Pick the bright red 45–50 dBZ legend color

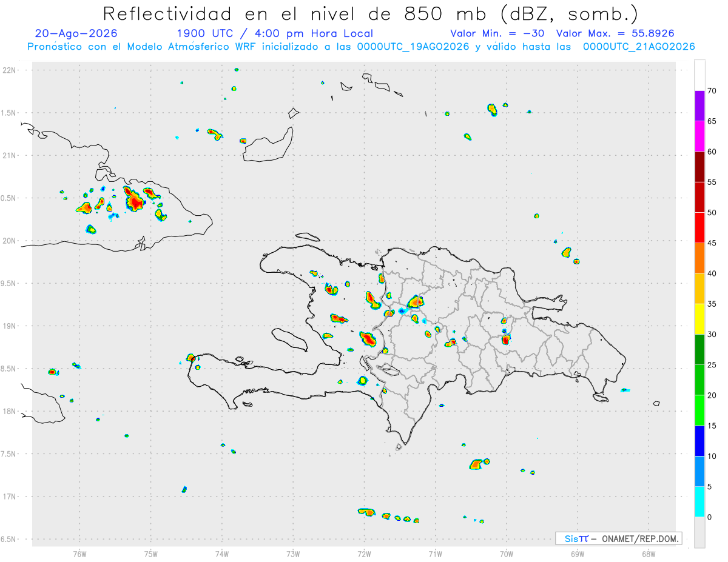(x=699, y=228)
